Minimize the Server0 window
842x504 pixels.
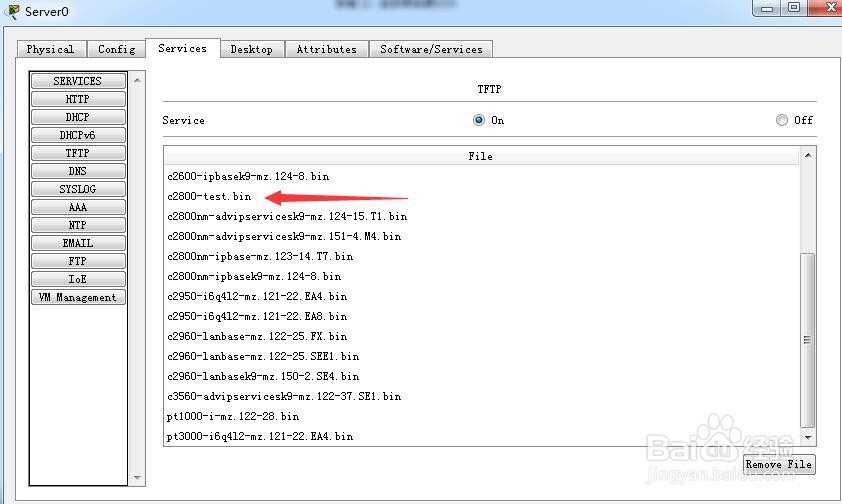[767, 8]
